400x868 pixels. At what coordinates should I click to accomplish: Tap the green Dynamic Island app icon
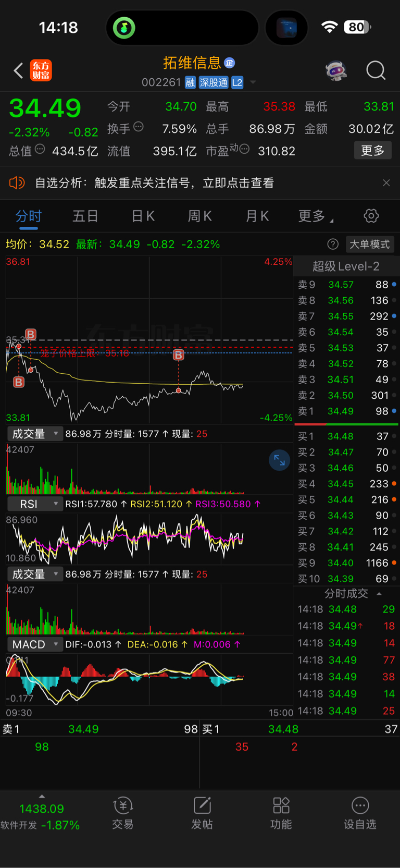124,28
